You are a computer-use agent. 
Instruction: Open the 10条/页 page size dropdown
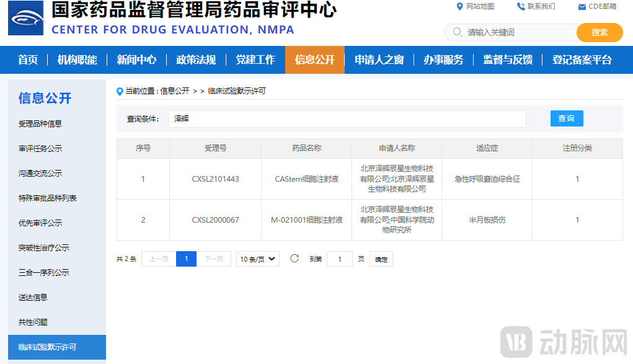[257, 259]
